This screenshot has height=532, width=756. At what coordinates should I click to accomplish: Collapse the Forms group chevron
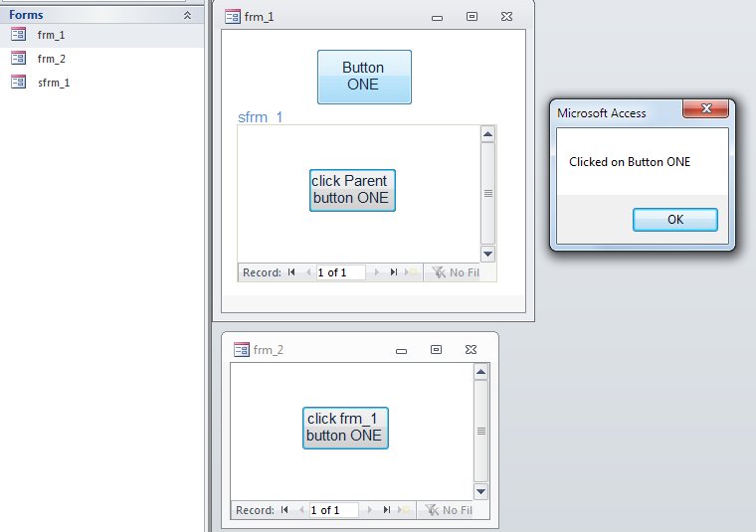(x=187, y=16)
